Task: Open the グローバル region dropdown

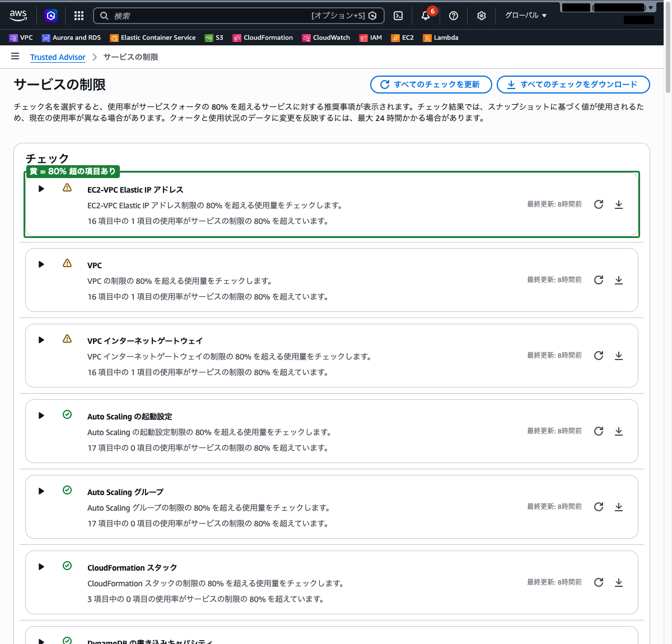Action: click(526, 16)
